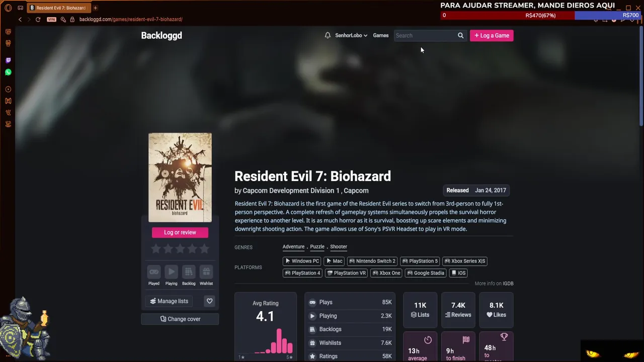644x362 pixels.
Task: Open the 7.4K Reviews card
Action: pos(458,310)
